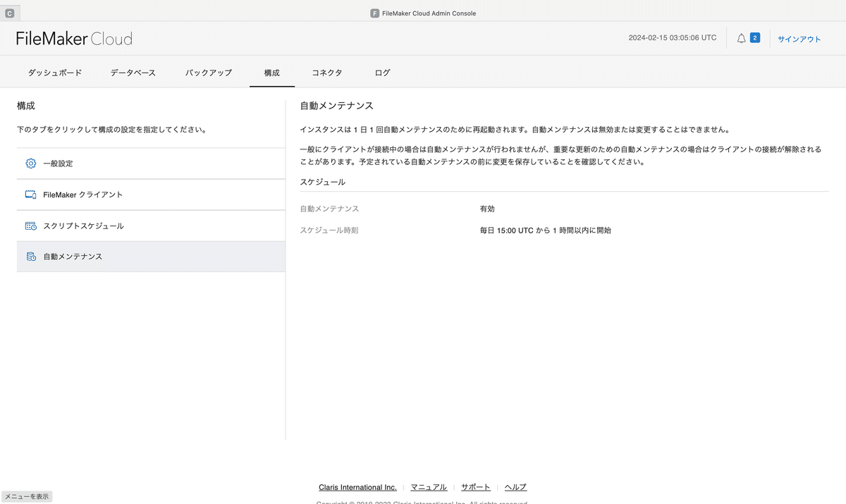The width and height of the screenshot is (846, 504).
Task: Open notifications with the bell icon
Action: coord(740,37)
